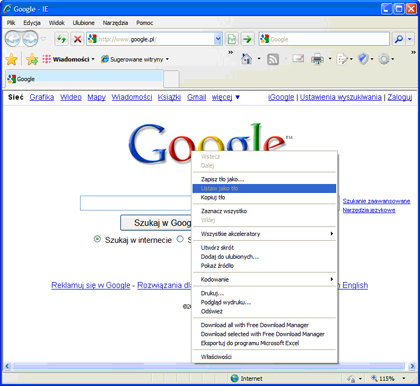Screen dimensions: 420x386
Task: Open the zoom level 115% dropdown
Action: point(404,378)
